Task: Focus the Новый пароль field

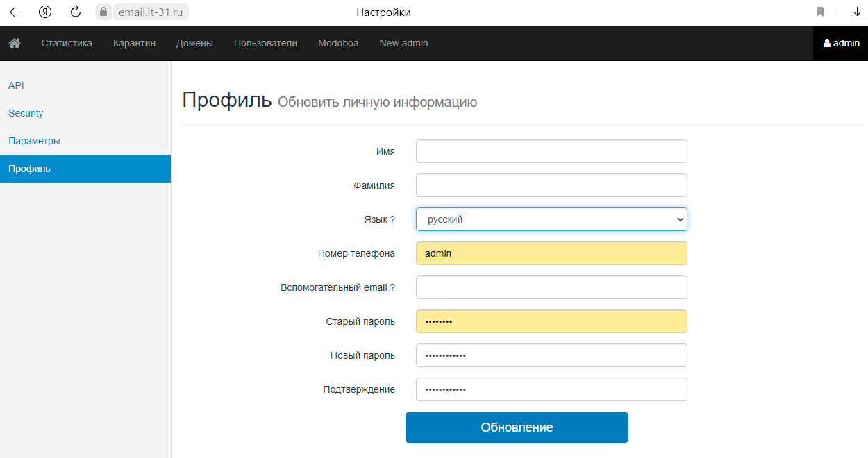Action: coord(551,355)
